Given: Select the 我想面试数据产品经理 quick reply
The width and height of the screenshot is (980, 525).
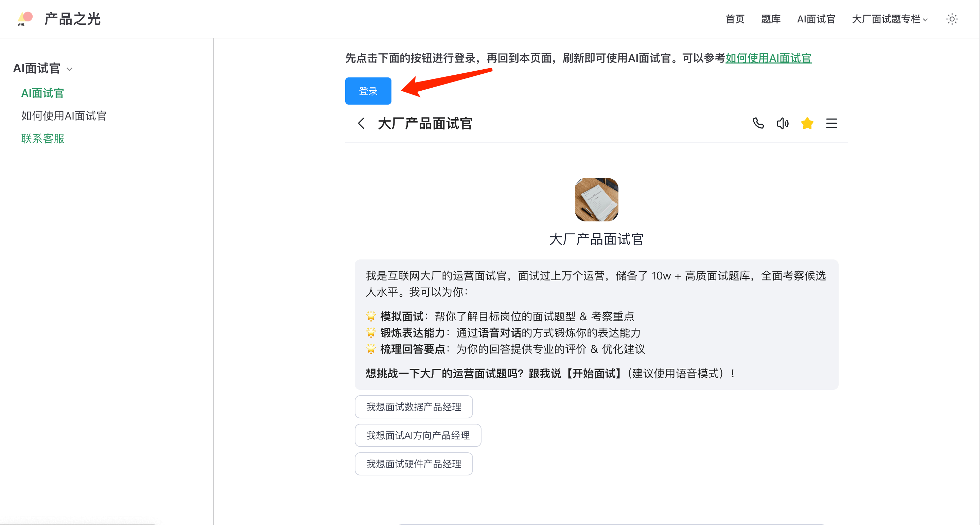Looking at the screenshot, I should point(414,406).
